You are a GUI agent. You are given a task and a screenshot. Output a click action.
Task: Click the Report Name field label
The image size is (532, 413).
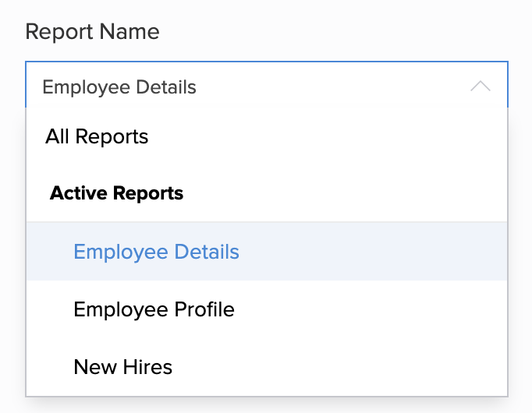[92, 32]
